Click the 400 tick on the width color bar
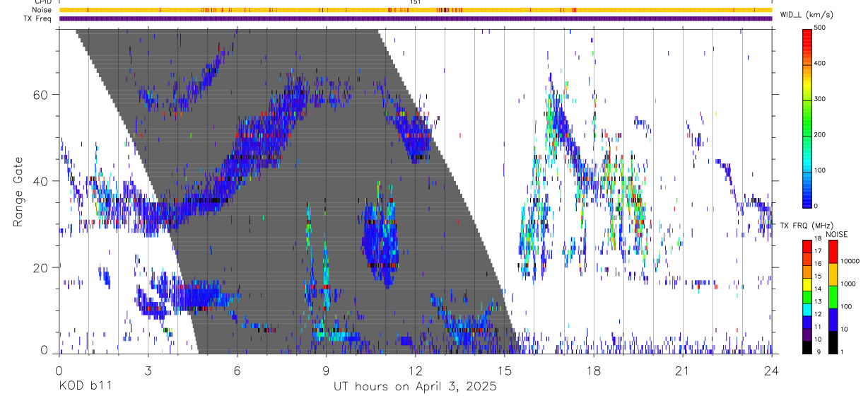Viewport: 868px width, 401px height. click(821, 64)
